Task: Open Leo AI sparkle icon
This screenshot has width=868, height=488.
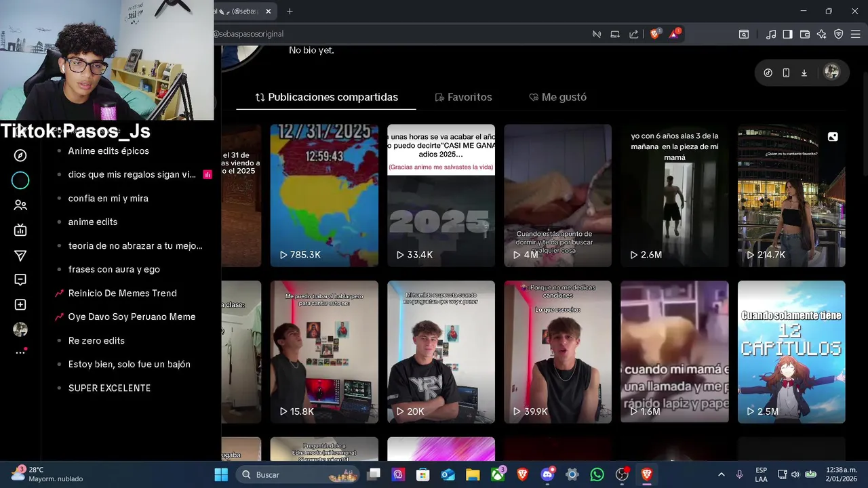Action: point(822,34)
